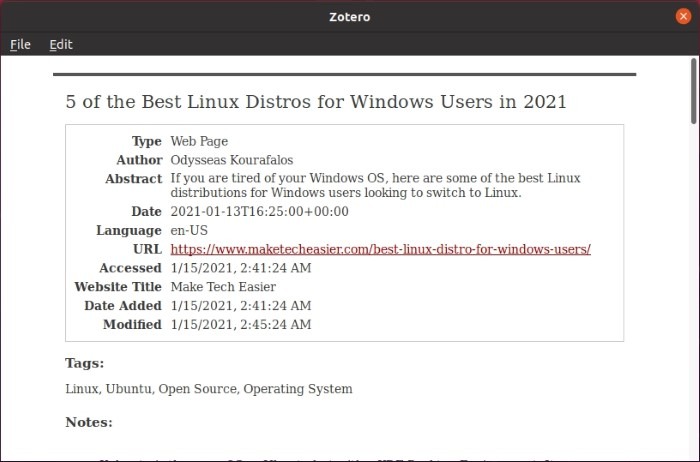Click the 'Date Added' field label

point(123,306)
